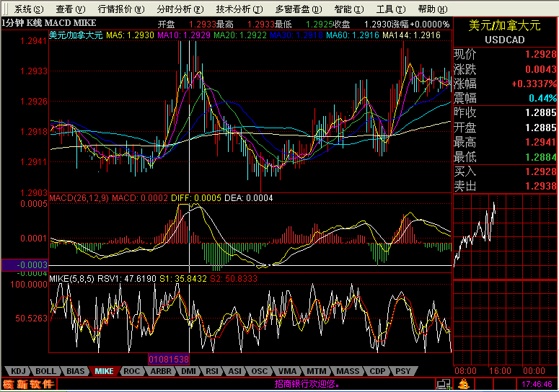
Task: Switch to the BIAS indicator tab
Action: pos(76,371)
